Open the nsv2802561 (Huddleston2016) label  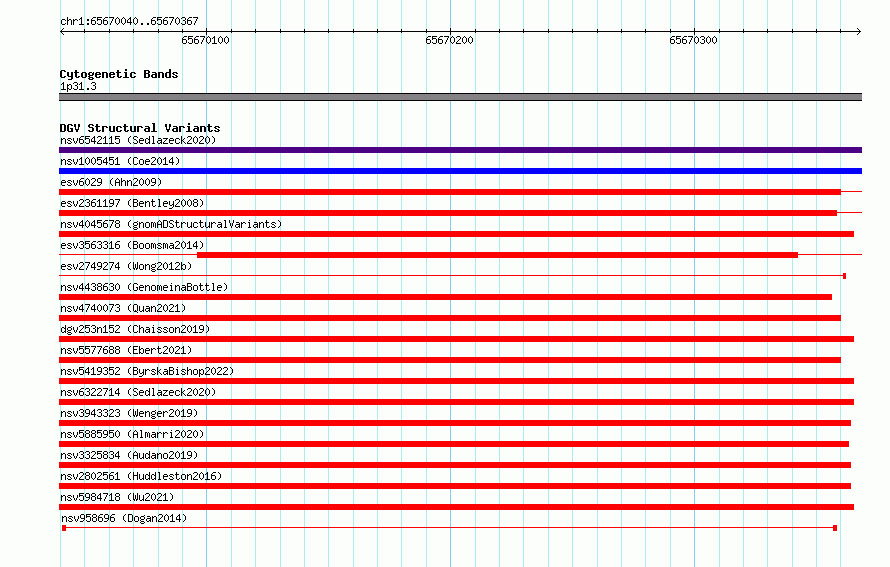click(141, 476)
